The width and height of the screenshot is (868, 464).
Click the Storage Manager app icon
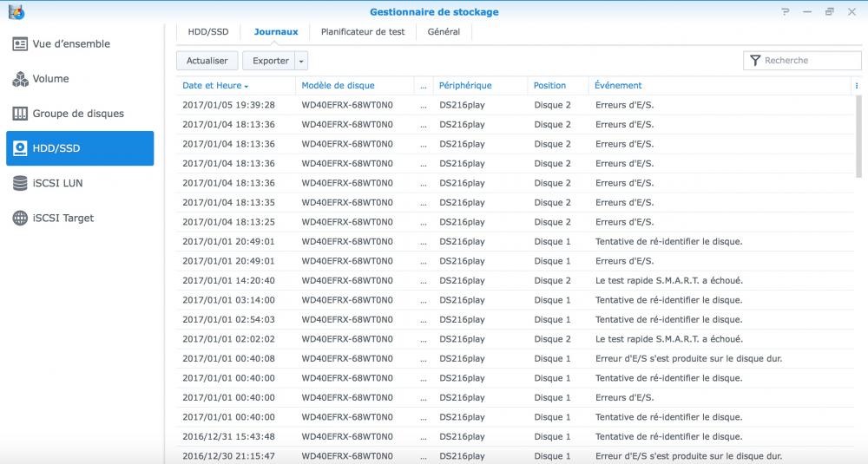click(16, 11)
